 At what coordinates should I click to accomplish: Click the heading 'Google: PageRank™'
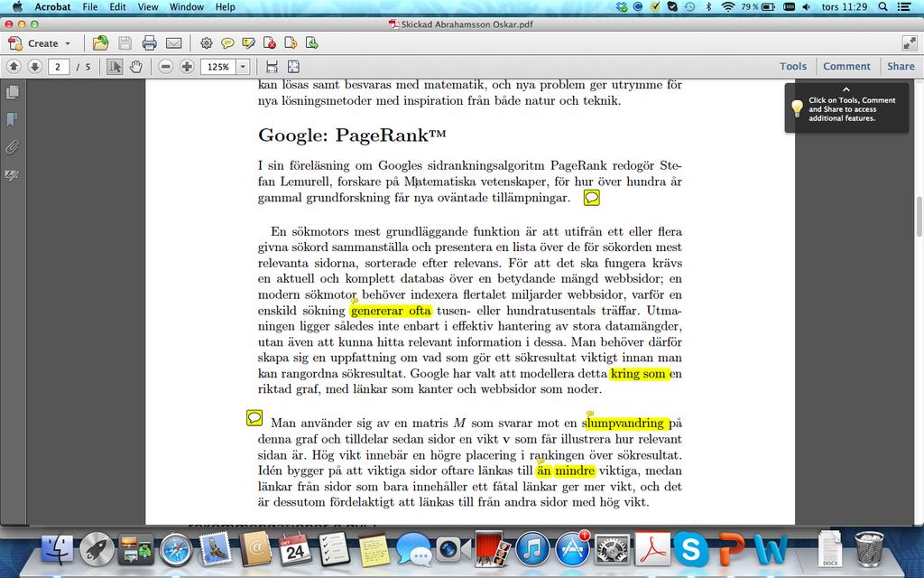[352, 135]
